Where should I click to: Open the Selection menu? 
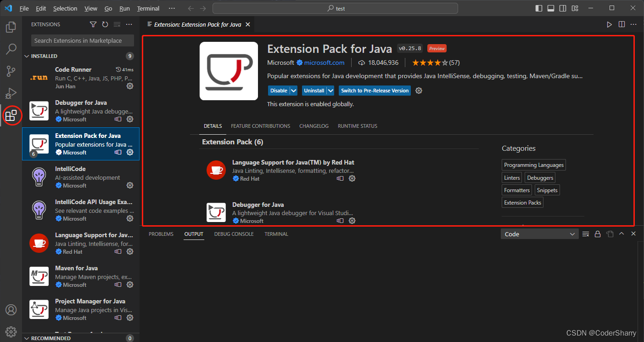(x=65, y=8)
